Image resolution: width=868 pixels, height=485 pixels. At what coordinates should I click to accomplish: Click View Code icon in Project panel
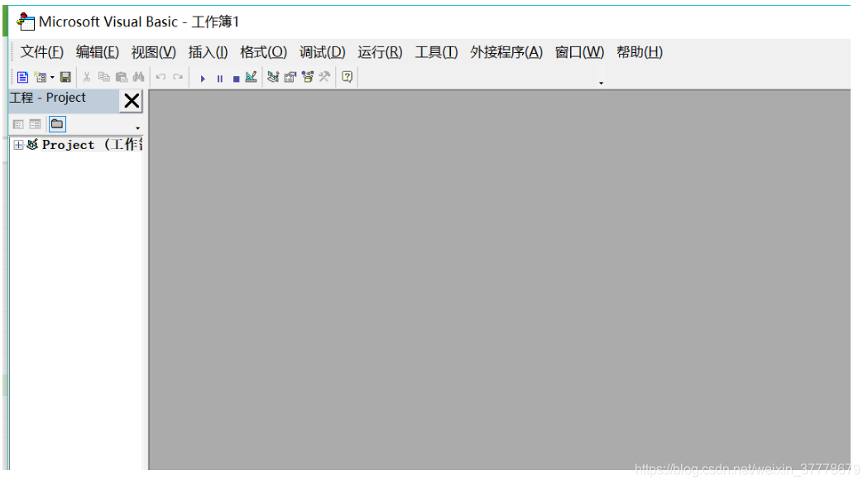[18, 124]
